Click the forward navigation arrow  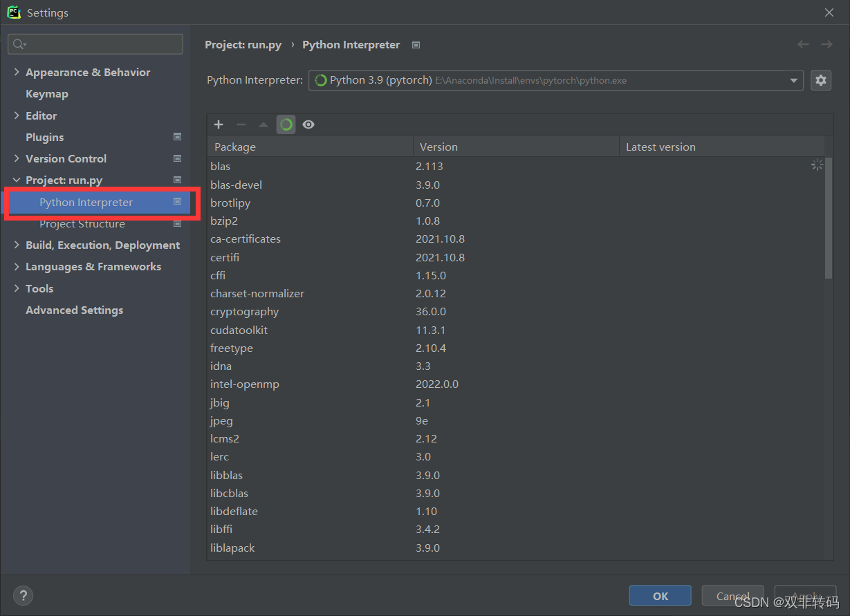tap(826, 44)
